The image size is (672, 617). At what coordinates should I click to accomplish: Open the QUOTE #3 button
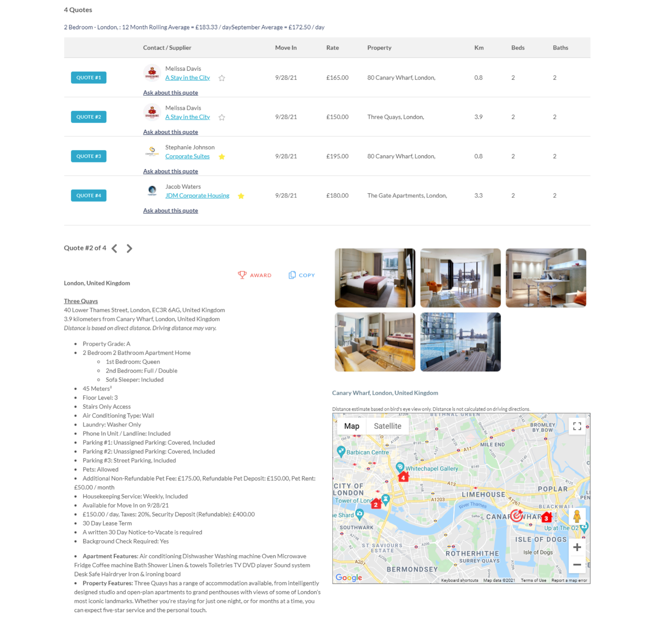[x=88, y=156]
